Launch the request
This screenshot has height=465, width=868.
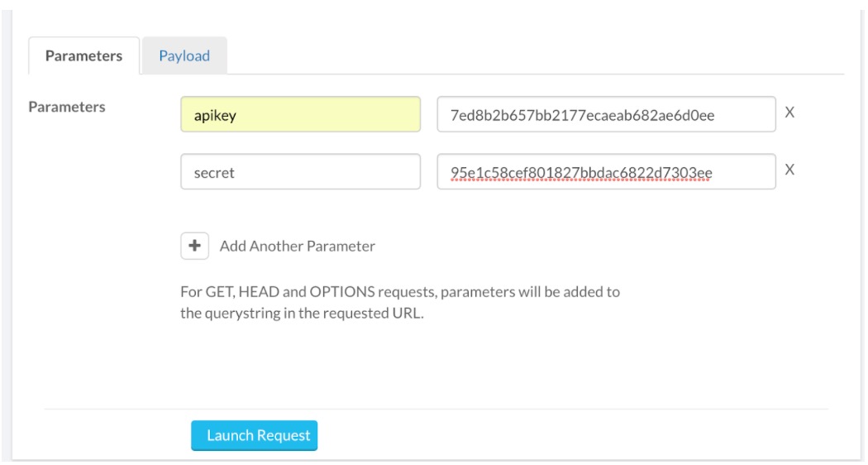pos(254,436)
